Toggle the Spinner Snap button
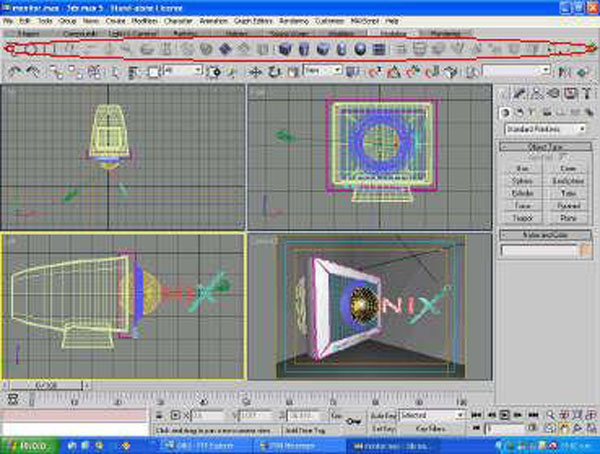Image resolution: width=600 pixels, height=454 pixels. click(432, 72)
